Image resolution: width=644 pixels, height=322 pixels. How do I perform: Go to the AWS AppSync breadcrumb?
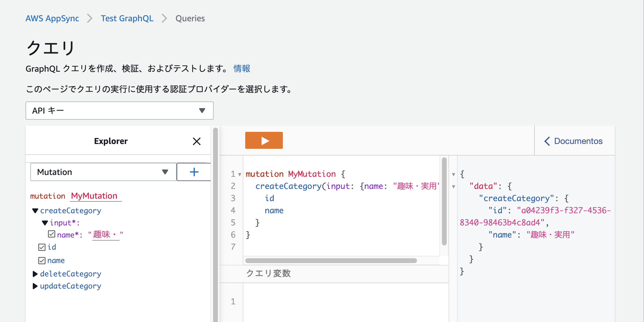52,19
